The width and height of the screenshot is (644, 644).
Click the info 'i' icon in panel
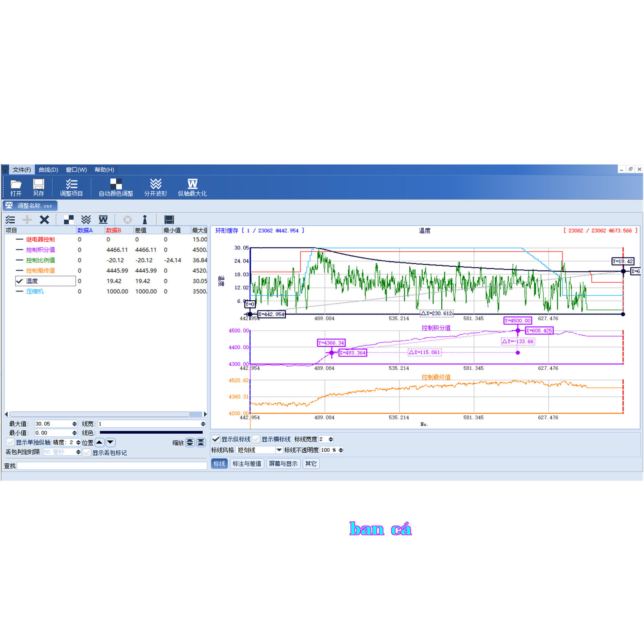click(145, 220)
